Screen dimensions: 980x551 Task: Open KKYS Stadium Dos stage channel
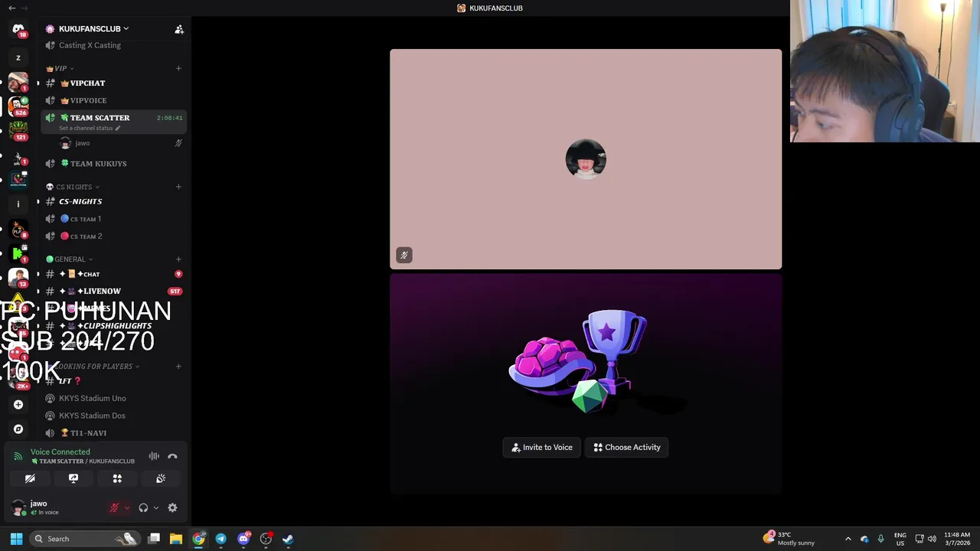114,416
